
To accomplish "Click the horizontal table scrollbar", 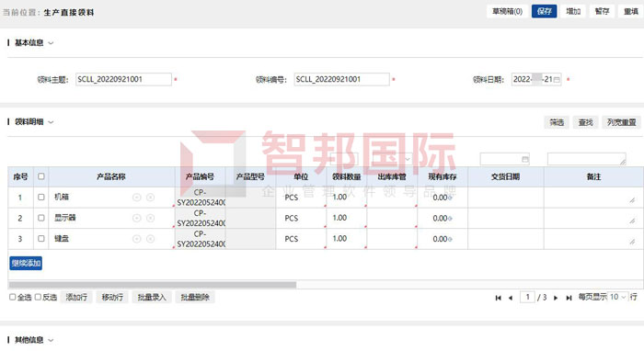I will point(153,285).
